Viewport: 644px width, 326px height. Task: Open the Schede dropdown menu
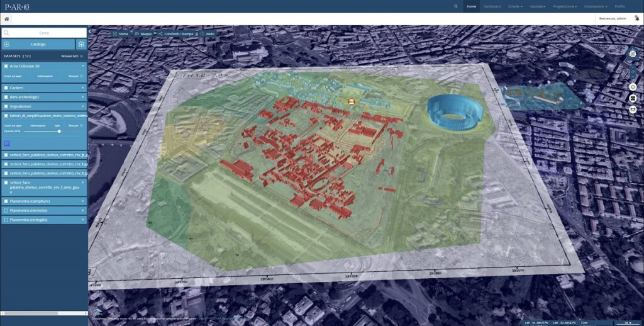515,6
